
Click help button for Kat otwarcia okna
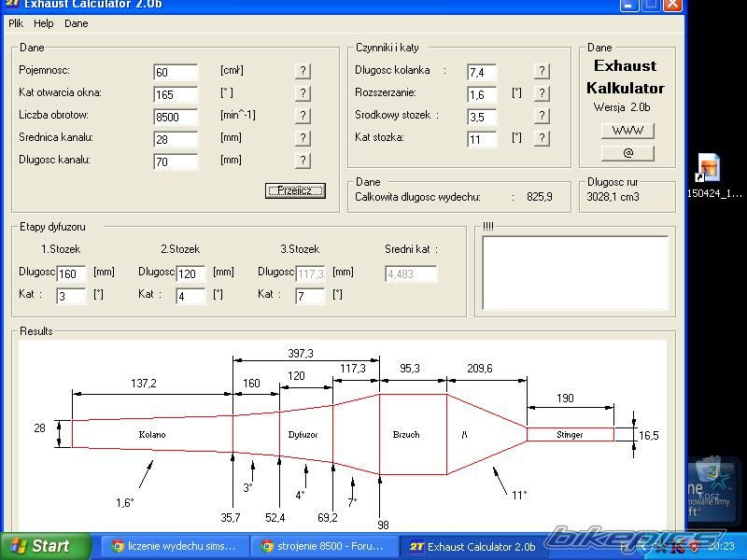click(x=303, y=93)
